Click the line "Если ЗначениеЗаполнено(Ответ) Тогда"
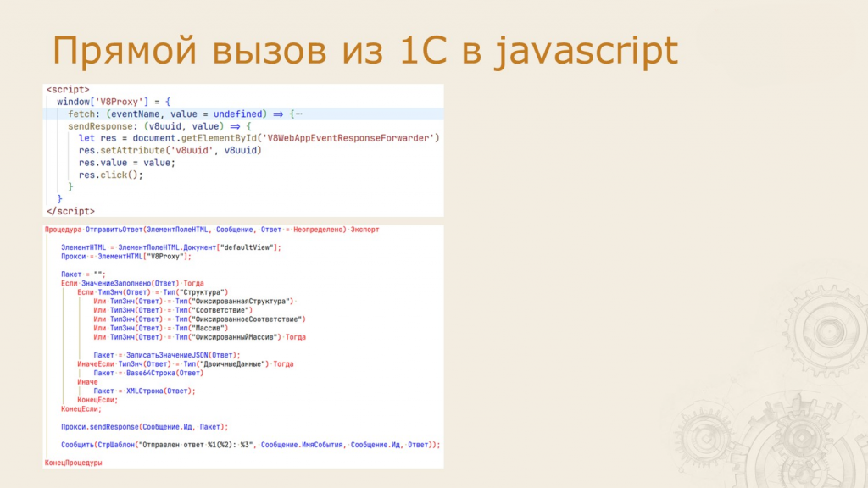868x488 pixels. coord(132,283)
